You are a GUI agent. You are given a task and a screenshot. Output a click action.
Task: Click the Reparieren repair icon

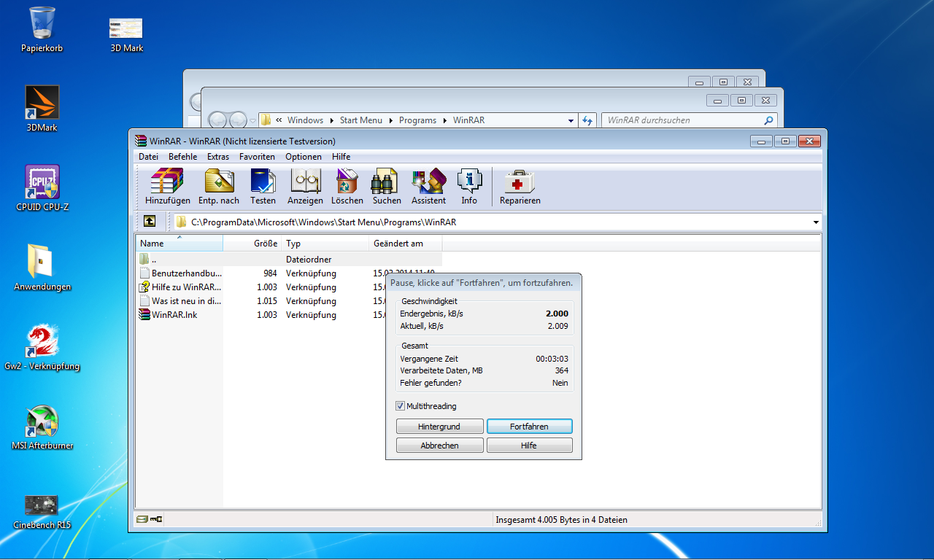click(520, 187)
